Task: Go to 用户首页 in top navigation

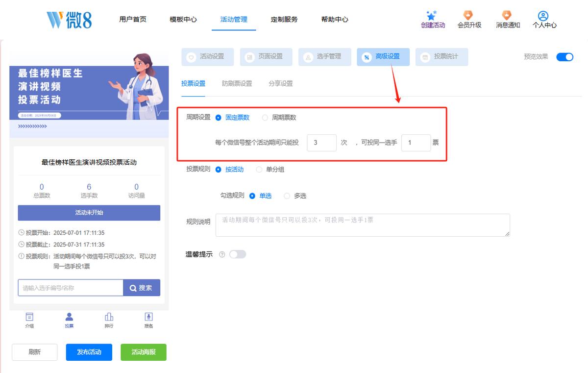Action: [133, 20]
